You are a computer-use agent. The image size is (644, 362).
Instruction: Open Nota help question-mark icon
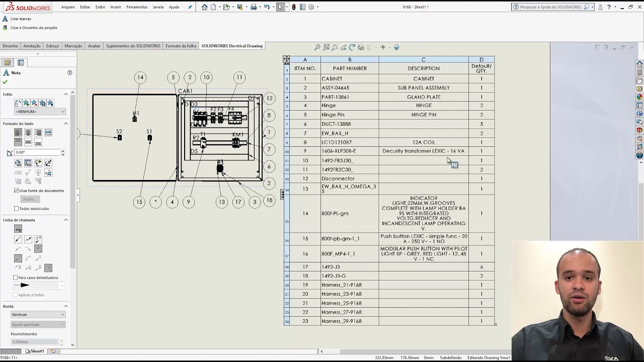[x=69, y=73]
